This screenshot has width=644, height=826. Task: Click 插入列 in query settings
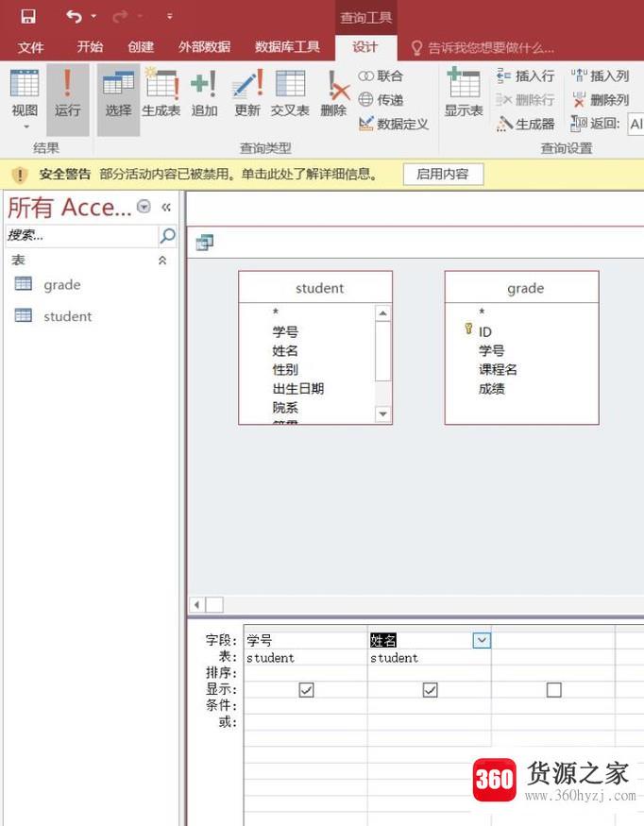point(601,76)
